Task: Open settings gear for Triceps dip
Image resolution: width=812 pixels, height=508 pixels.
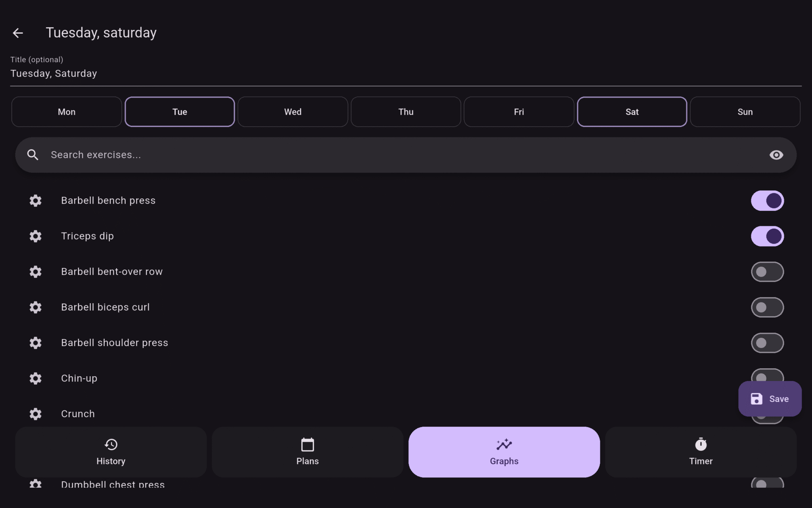Action: 36,236
